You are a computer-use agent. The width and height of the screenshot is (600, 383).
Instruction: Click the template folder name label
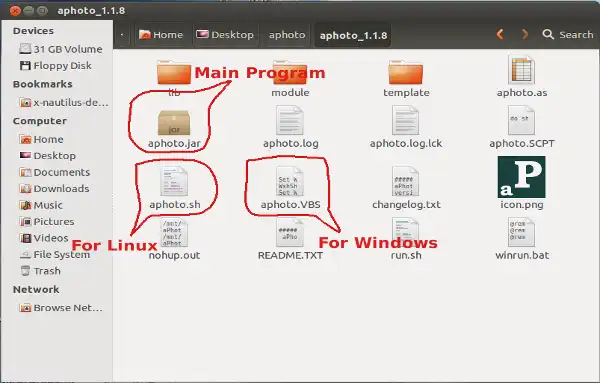click(406, 93)
